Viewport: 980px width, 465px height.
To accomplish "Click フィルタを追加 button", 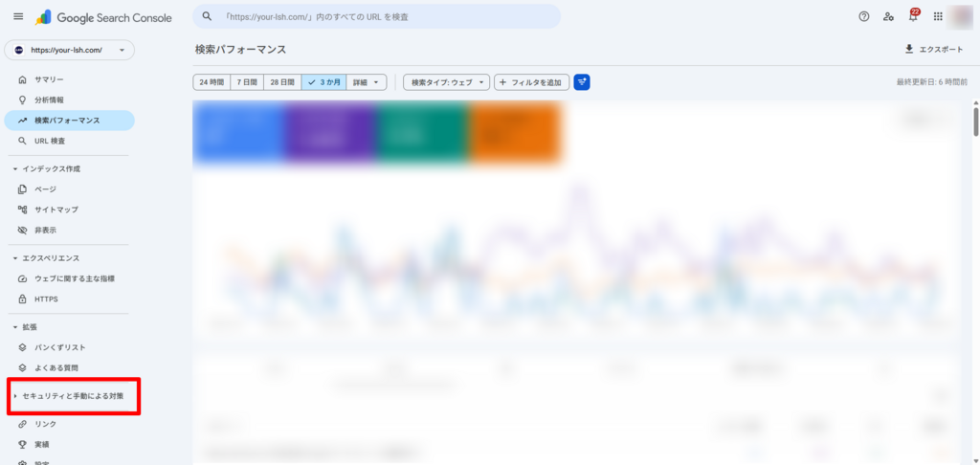I will (531, 82).
